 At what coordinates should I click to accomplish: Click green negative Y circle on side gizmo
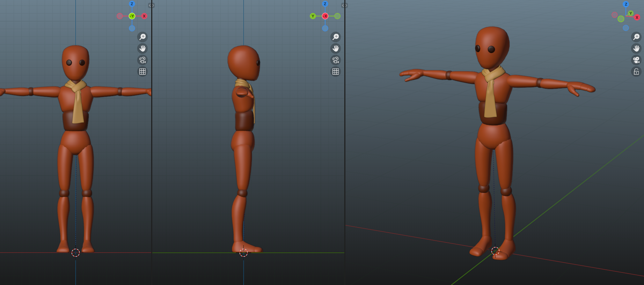pos(337,16)
